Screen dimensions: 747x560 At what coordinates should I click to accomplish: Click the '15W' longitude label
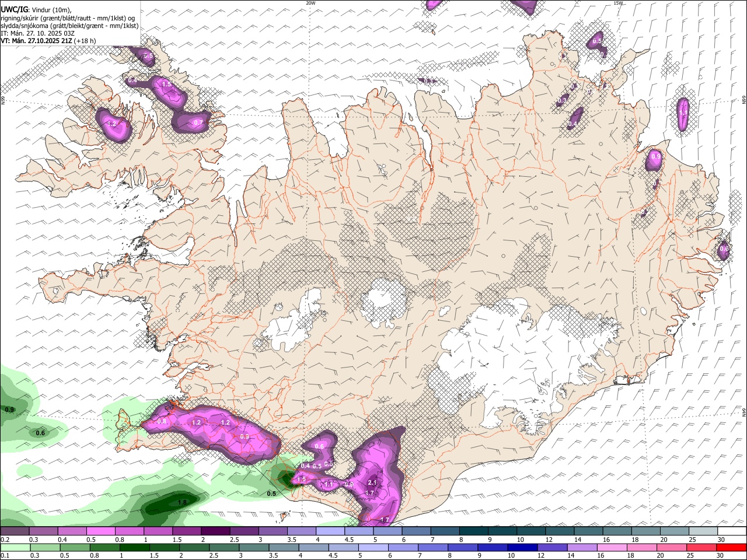(x=618, y=3)
